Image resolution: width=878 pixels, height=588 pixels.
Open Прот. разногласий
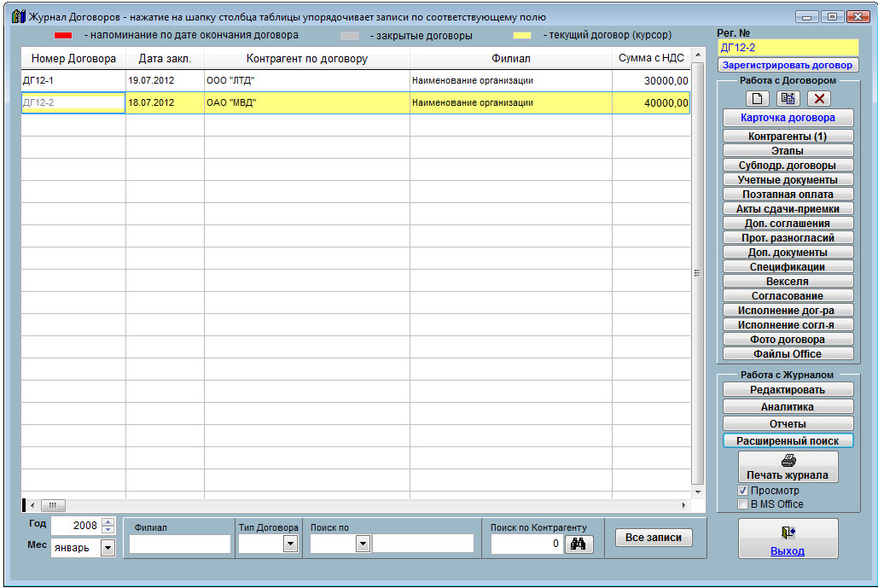pos(788,238)
